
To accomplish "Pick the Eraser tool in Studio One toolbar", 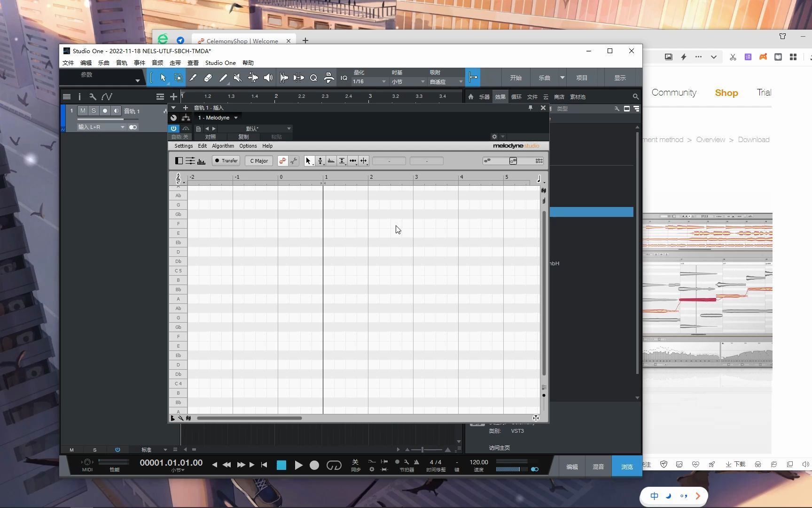I will click(x=208, y=78).
